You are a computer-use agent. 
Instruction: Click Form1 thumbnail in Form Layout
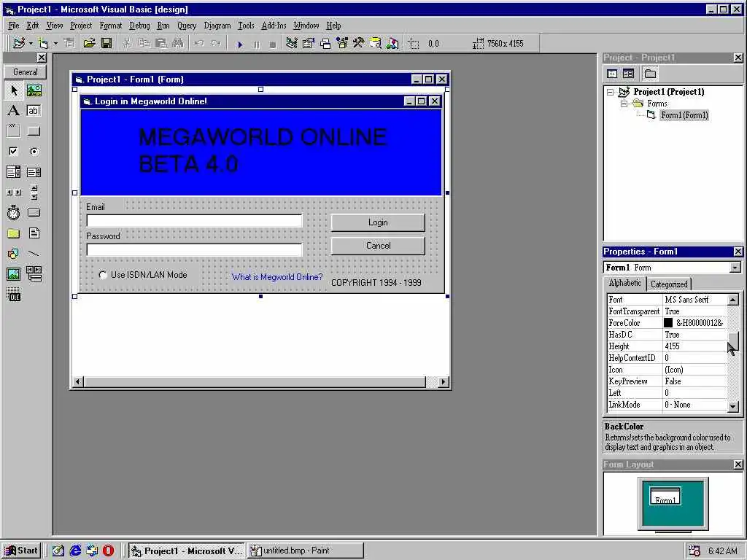665,496
